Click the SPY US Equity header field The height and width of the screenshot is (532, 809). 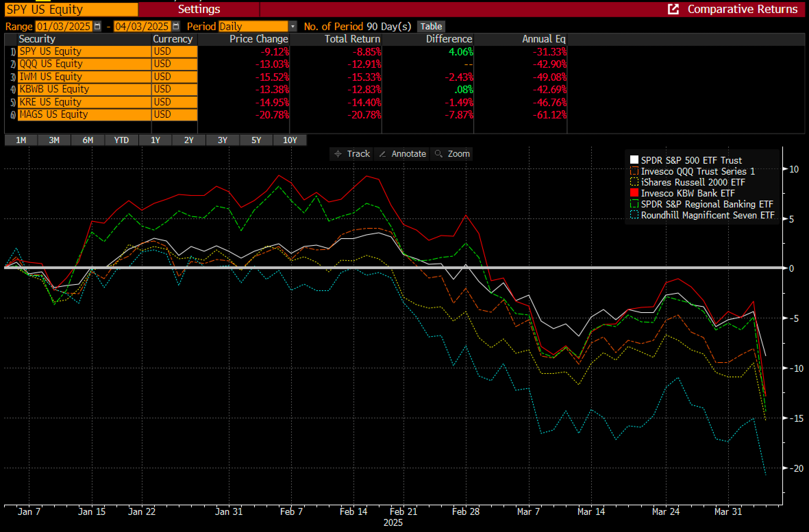(x=71, y=9)
